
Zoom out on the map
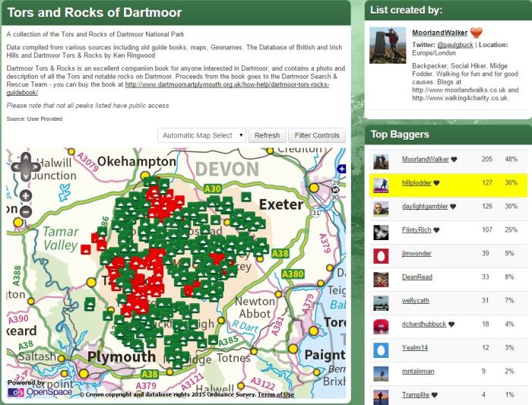[26, 210]
